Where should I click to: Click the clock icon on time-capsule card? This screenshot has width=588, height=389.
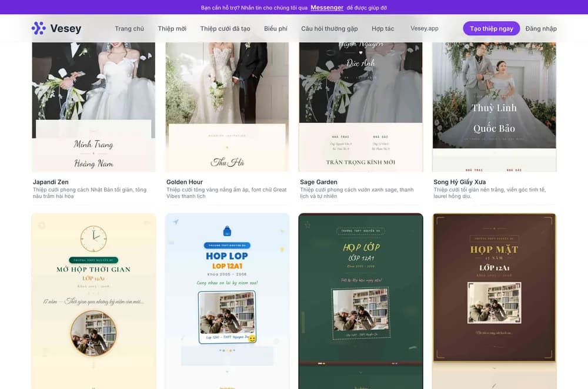pos(93,239)
